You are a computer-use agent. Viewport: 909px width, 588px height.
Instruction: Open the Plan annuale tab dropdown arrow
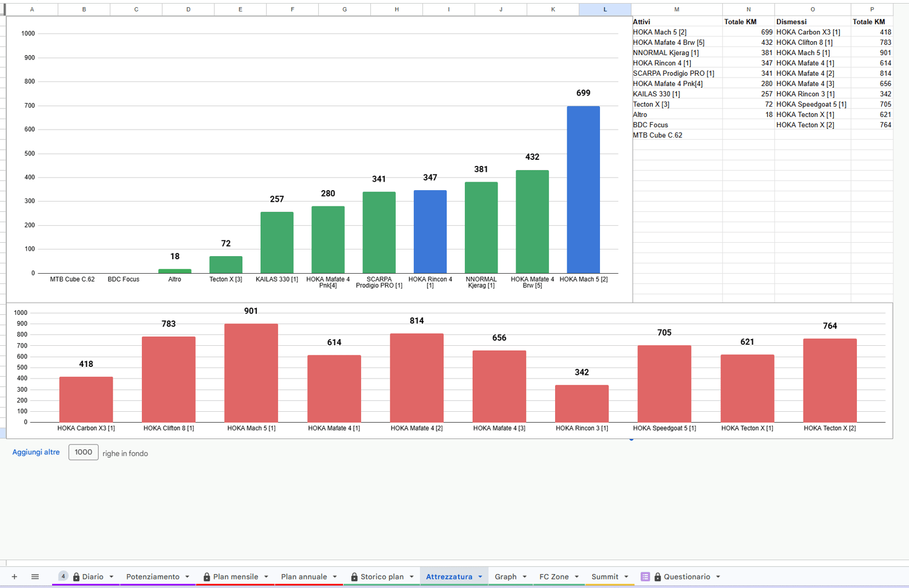coord(335,577)
